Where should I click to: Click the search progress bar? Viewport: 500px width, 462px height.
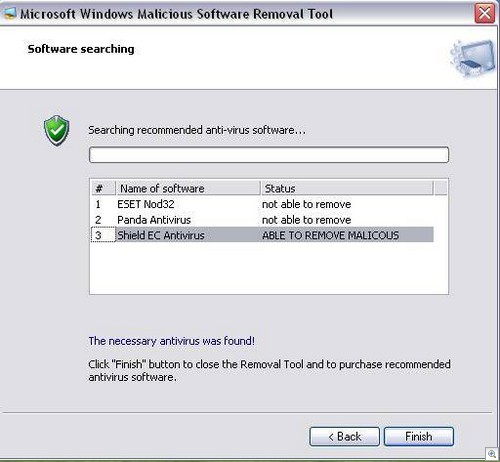(269, 155)
